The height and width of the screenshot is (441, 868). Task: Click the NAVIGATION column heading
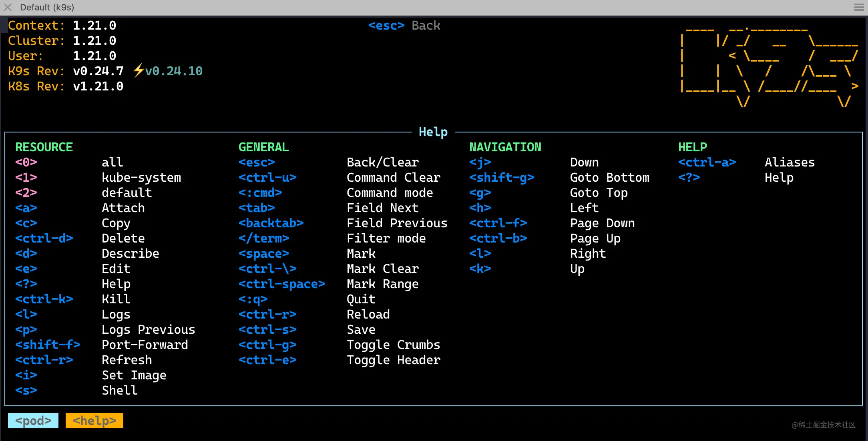505,147
